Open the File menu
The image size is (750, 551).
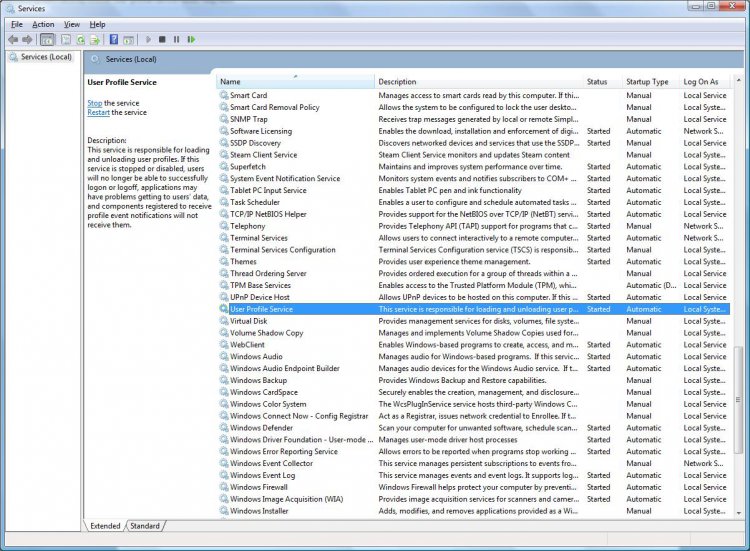(17, 24)
